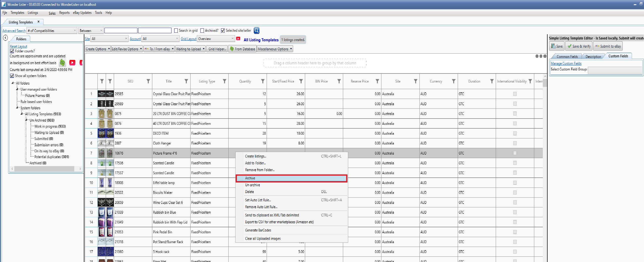
Task: Select the Potential duplicates (301) folder
Action: [52, 157]
